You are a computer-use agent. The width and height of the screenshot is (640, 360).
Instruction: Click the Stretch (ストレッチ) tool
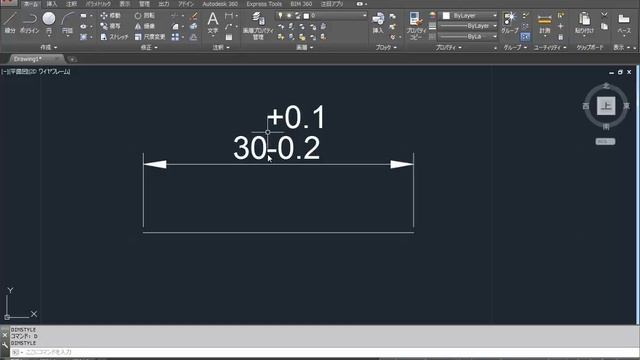point(114,37)
